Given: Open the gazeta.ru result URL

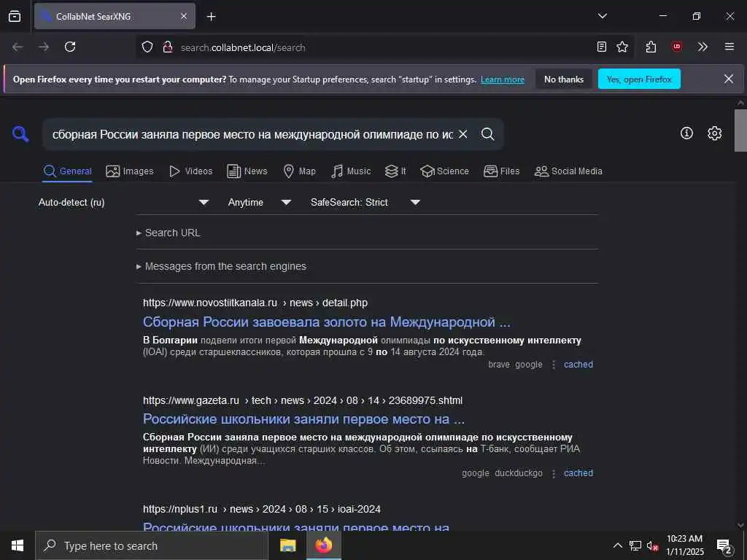Looking at the screenshot, I should (303, 400).
